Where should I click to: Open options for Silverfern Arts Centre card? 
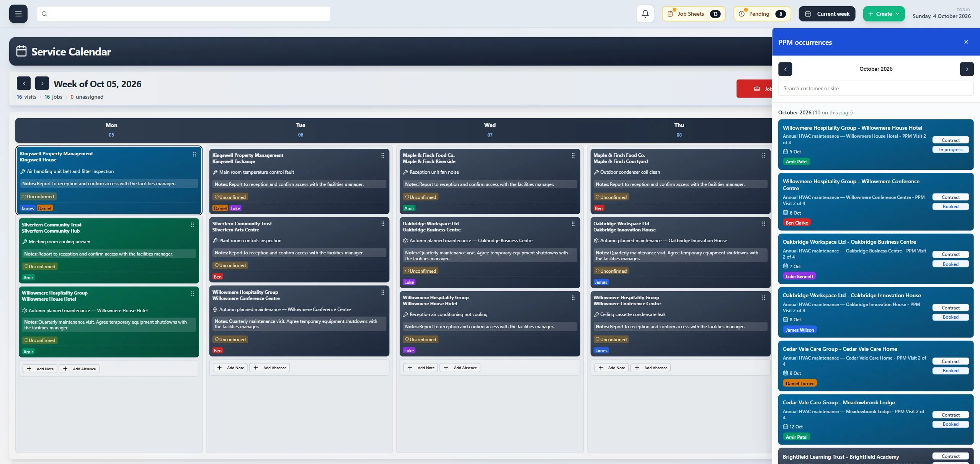click(x=382, y=224)
